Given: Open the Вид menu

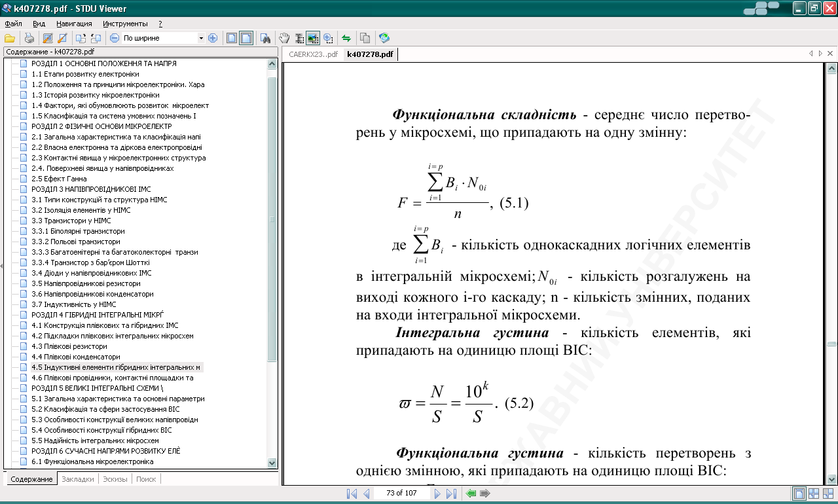Looking at the screenshot, I should [x=39, y=24].
